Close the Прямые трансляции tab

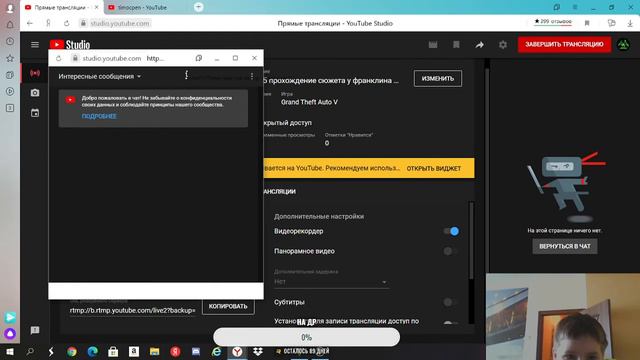(x=97, y=7)
